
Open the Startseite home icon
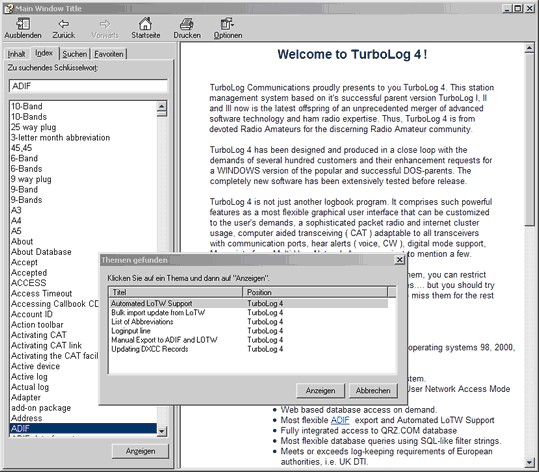tap(145, 24)
